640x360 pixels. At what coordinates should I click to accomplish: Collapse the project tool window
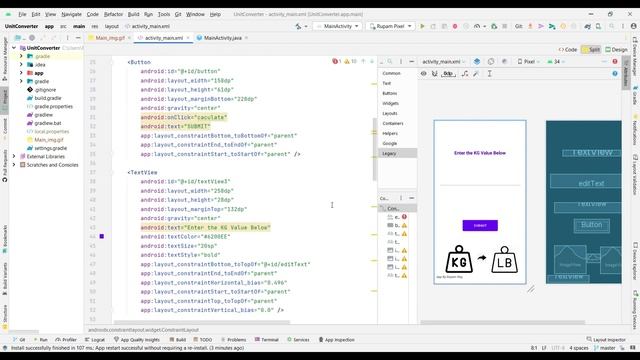(78, 38)
